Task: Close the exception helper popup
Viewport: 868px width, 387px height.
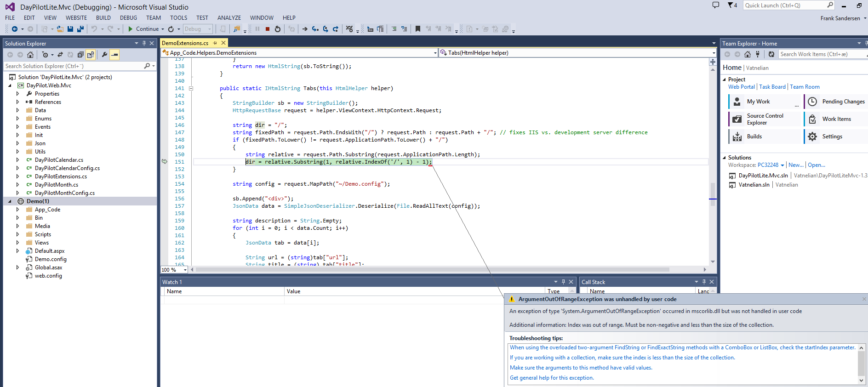Action: coord(864,299)
